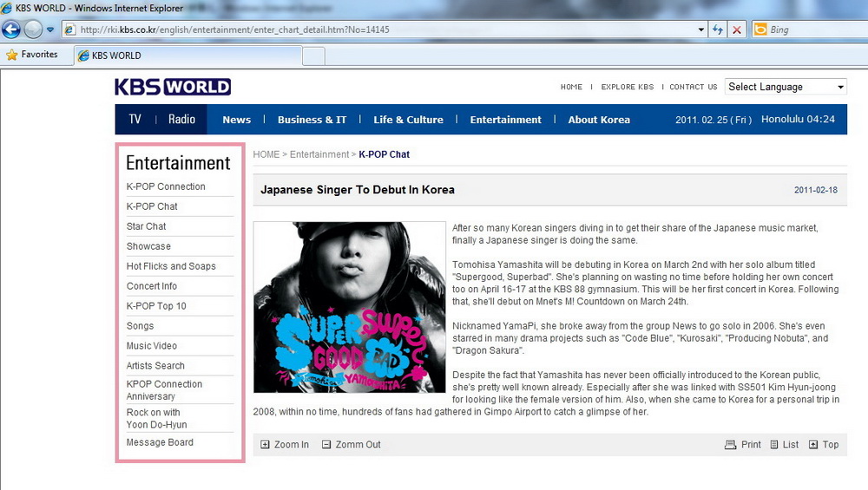Click the Entertainment sidebar heading
Screen dimensions: 868x490
[x=178, y=162]
